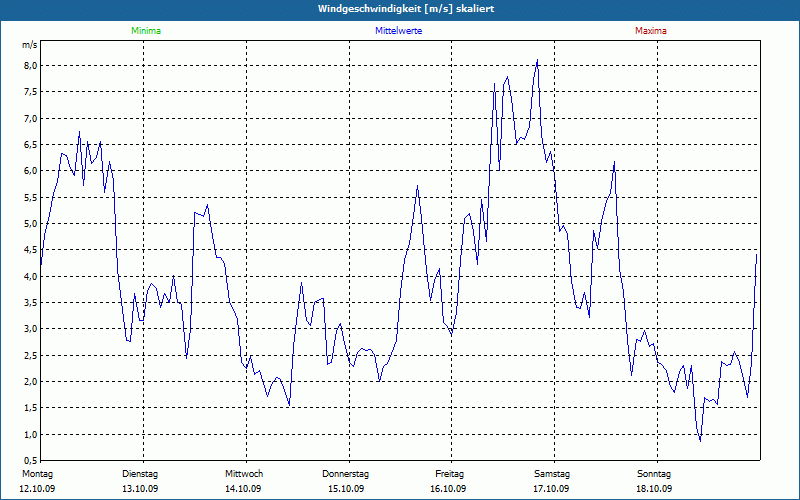Click the Freitag day label
Viewport: 800px width, 500px height.
click(449, 474)
